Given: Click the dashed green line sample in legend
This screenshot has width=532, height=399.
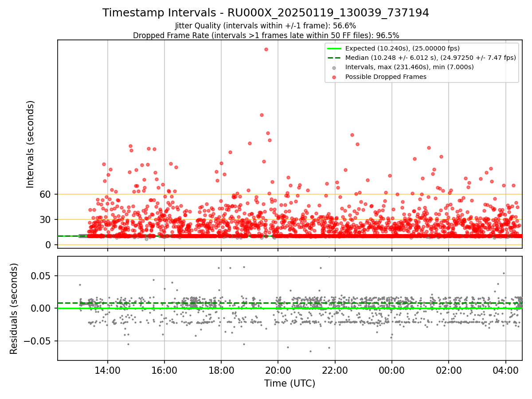Looking at the screenshot, I should click(x=334, y=58).
